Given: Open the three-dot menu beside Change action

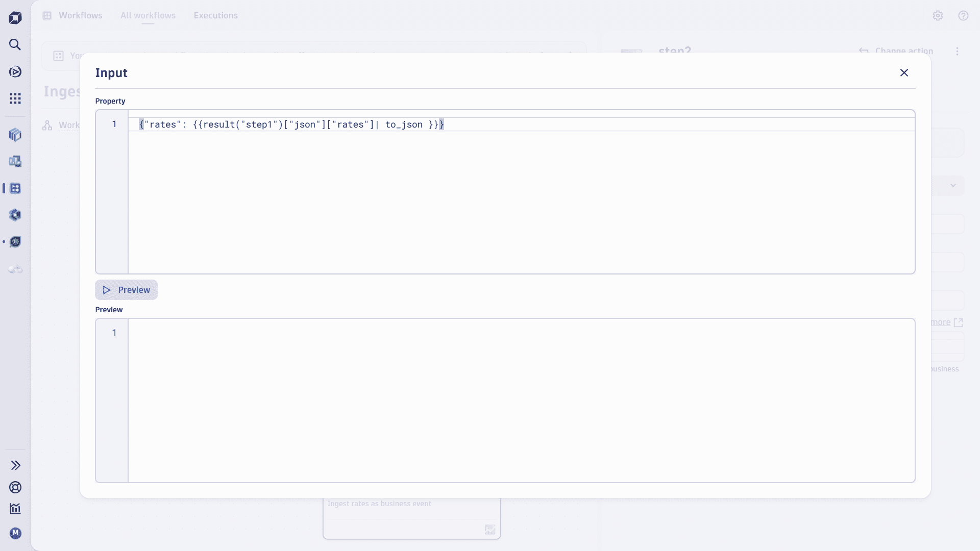Looking at the screenshot, I should click(x=957, y=51).
